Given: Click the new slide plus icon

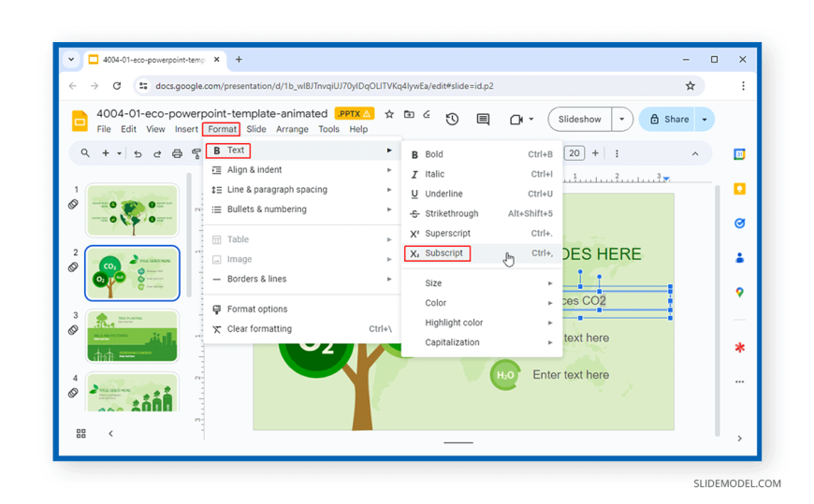Looking at the screenshot, I should click(106, 153).
